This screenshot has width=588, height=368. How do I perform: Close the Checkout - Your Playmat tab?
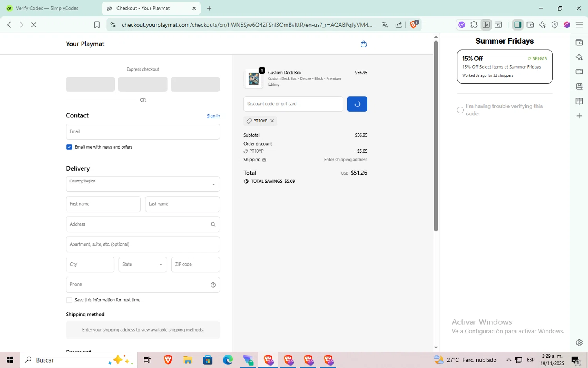[194, 8]
